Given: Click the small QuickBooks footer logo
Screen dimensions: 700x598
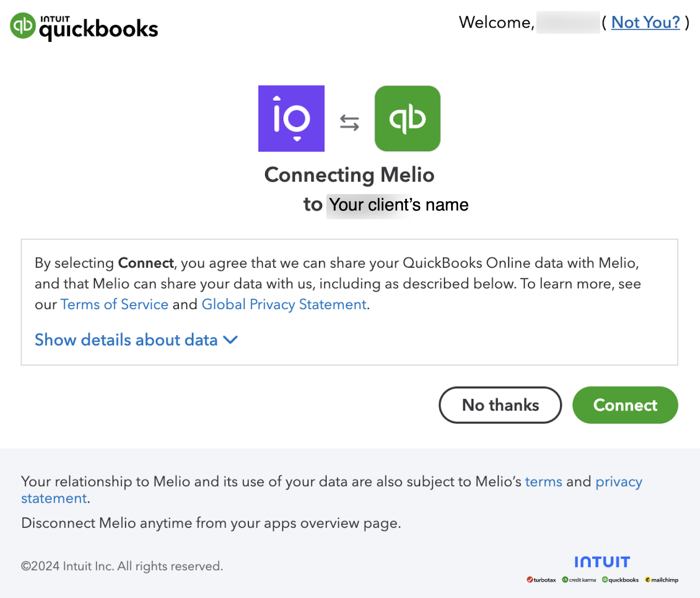Looking at the screenshot, I should point(620,580).
